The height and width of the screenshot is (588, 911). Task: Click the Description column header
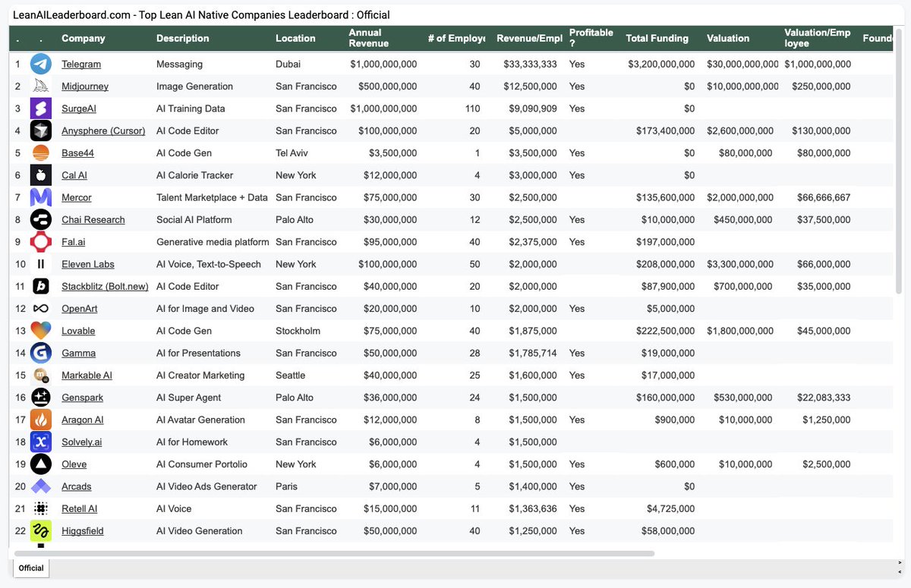pos(182,38)
